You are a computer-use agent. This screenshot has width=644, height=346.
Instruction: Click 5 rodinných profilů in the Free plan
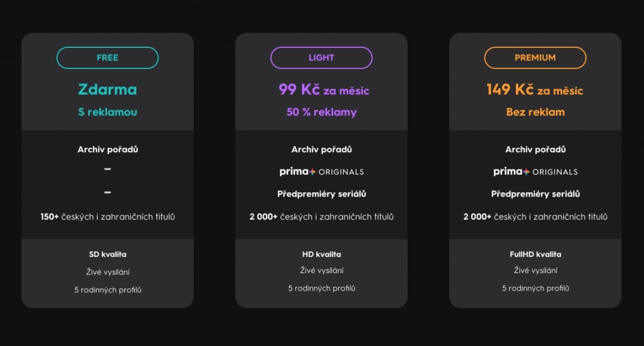108,290
